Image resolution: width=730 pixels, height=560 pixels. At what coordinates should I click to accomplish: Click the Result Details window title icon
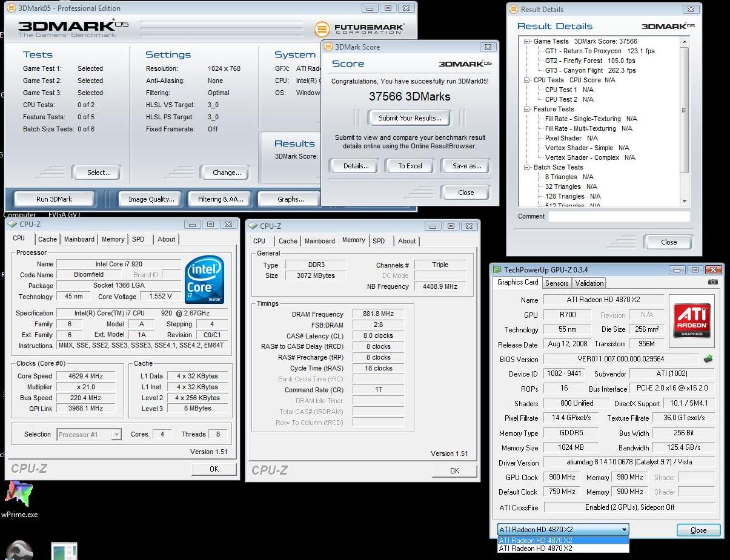[x=514, y=10]
